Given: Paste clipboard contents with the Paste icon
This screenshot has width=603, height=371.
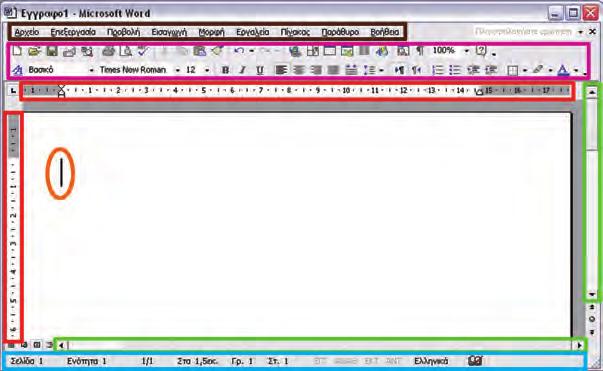Looking at the screenshot, I should (200, 51).
